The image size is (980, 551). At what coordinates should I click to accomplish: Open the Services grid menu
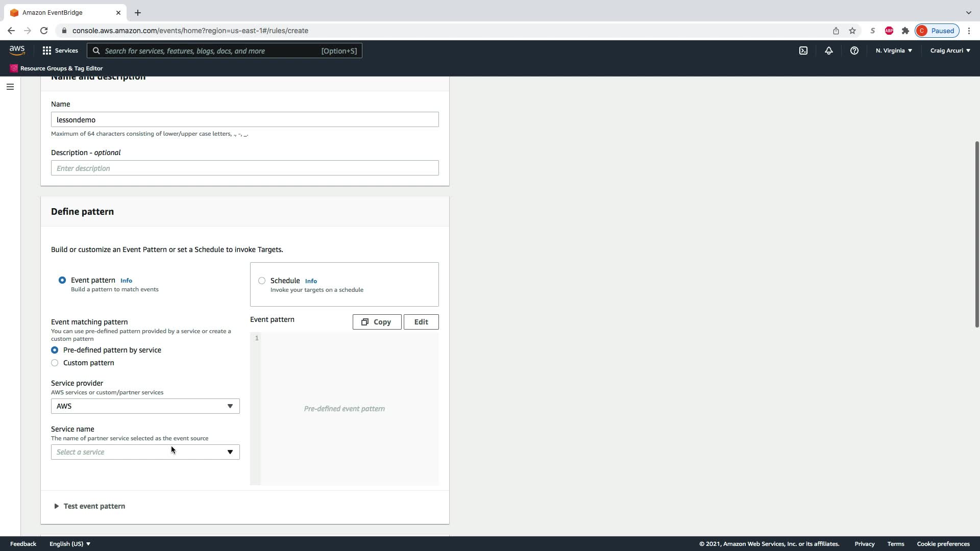tap(60, 51)
